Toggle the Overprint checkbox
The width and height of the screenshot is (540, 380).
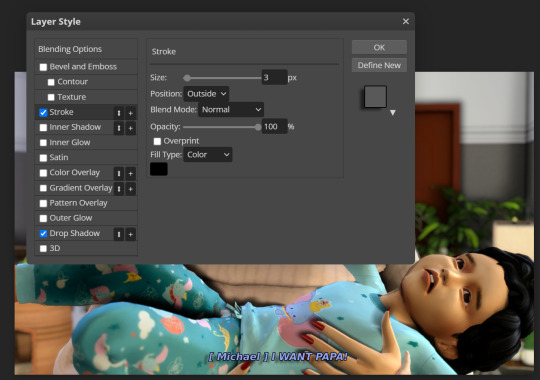tap(157, 141)
